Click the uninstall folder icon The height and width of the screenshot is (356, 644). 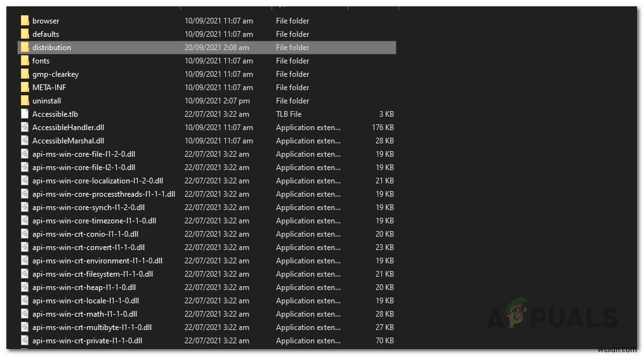coord(25,101)
